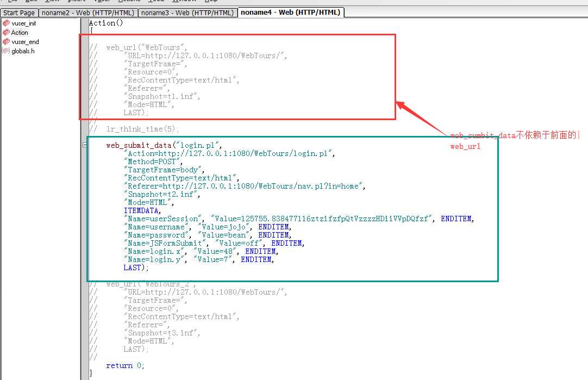Image resolution: width=588 pixels, height=380 pixels.
Task: Click the web_submit_data("login.pl" line
Action: point(164,145)
